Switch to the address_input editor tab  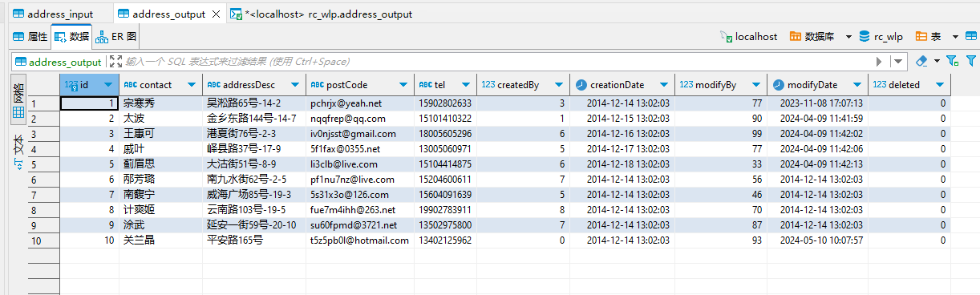(53, 14)
